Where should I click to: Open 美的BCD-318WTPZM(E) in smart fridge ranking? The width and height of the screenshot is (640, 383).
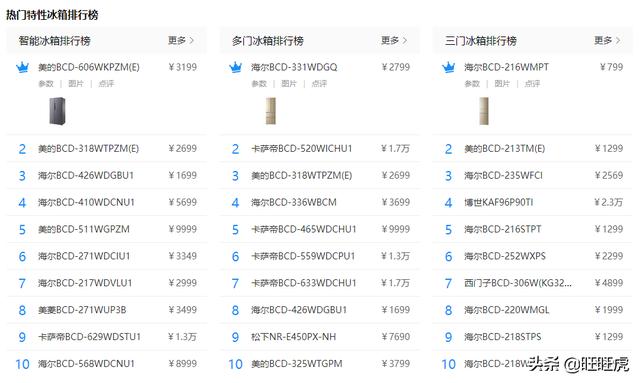click(x=89, y=149)
